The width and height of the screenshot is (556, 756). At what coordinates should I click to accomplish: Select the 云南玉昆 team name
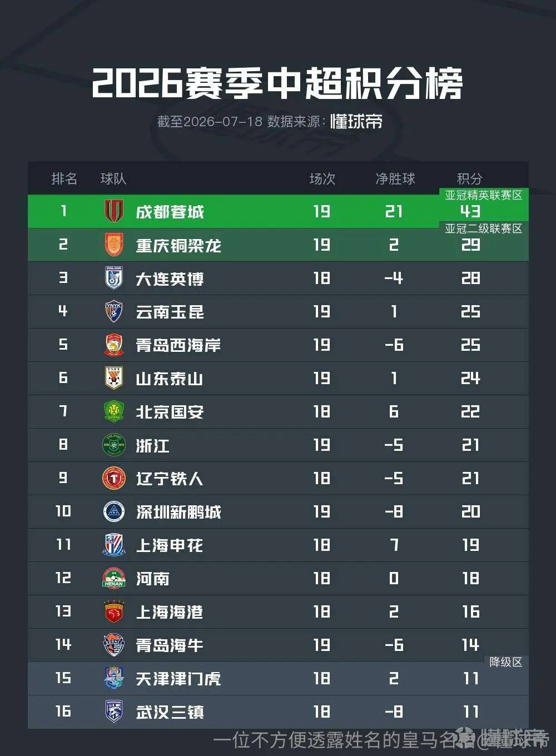(170, 312)
